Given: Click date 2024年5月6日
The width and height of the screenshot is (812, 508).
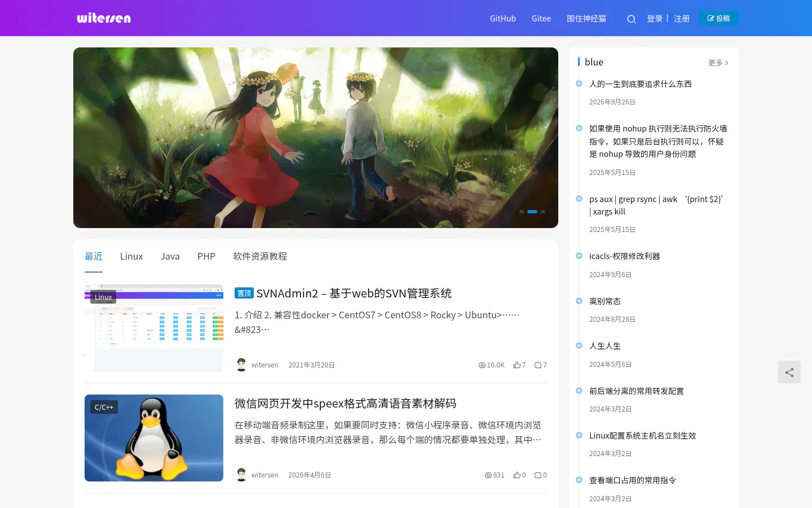Looking at the screenshot, I should pos(611,365).
